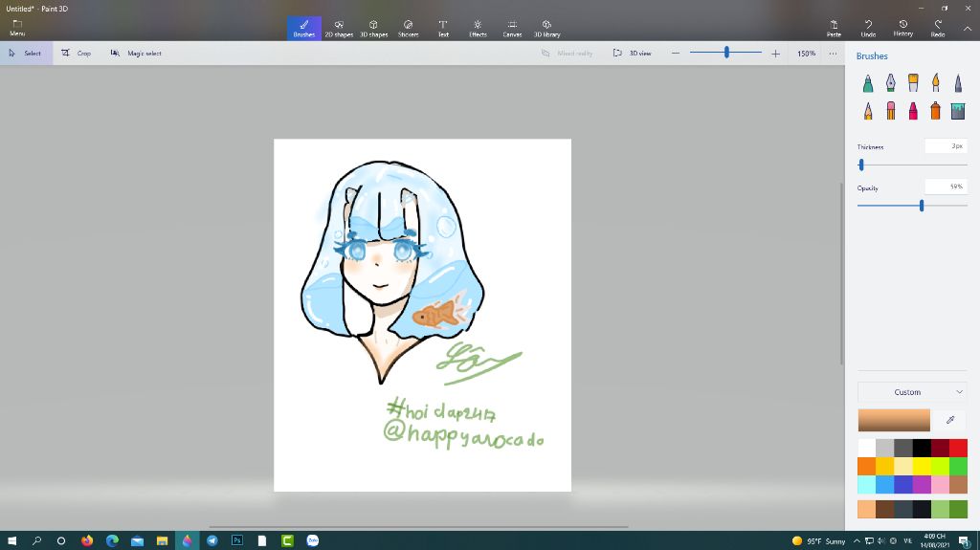The height and width of the screenshot is (550, 980).
Task: Activate the Crop tool
Action: (x=77, y=54)
